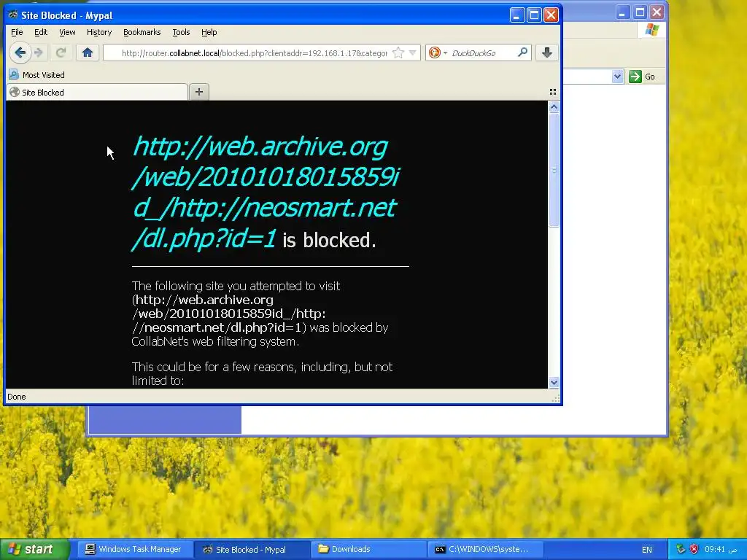Click the text 'CollabNet's web filtering system.'
Screen dimensions: 747x560
coord(215,341)
